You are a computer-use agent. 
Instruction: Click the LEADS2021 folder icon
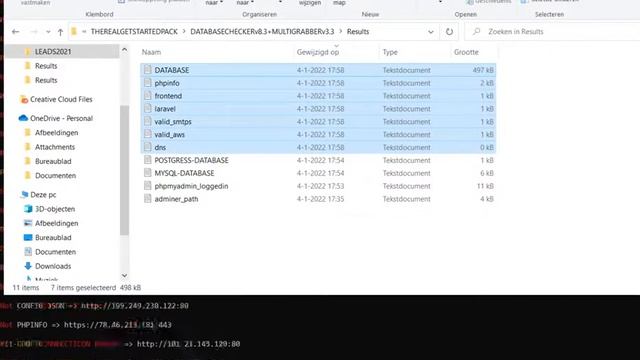coord(28,51)
